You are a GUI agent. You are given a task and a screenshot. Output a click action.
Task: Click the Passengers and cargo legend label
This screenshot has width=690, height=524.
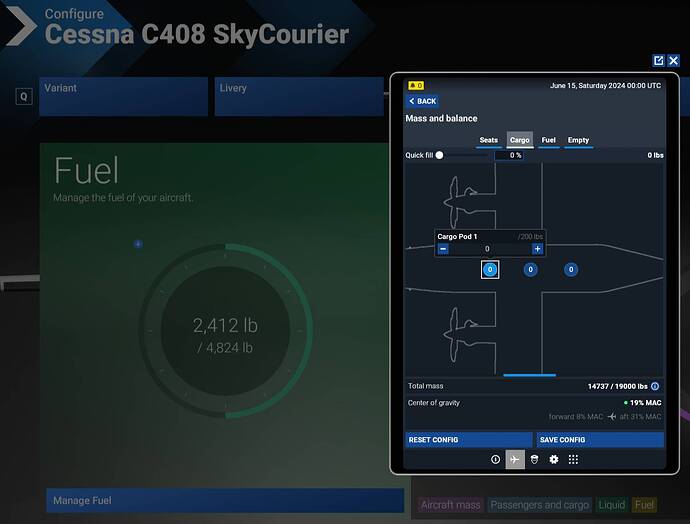click(x=540, y=505)
